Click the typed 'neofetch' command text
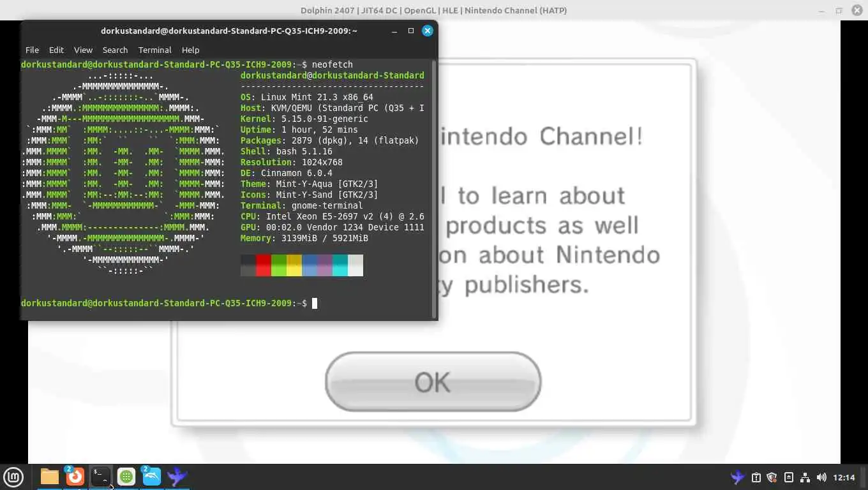The height and width of the screenshot is (490, 868). coord(333,64)
